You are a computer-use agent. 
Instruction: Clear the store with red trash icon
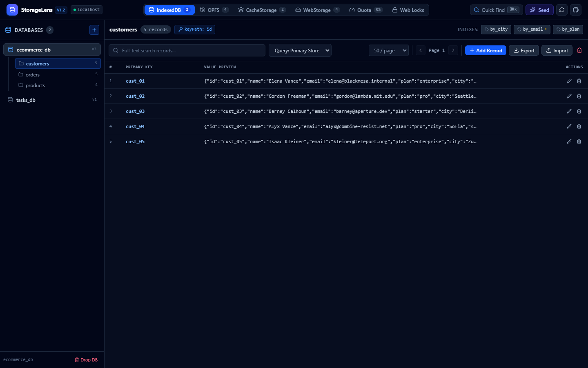click(x=579, y=50)
